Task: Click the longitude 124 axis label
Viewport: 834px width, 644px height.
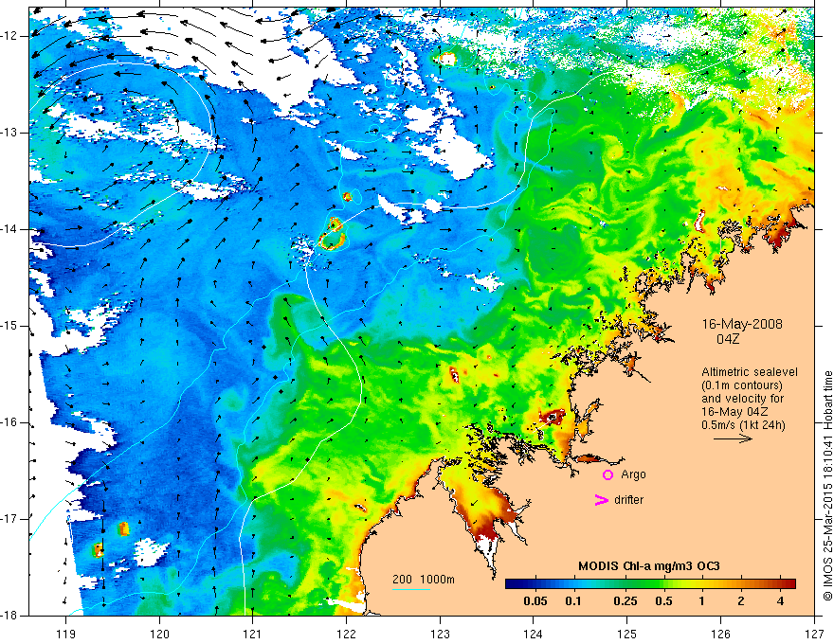Action: tap(534, 635)
